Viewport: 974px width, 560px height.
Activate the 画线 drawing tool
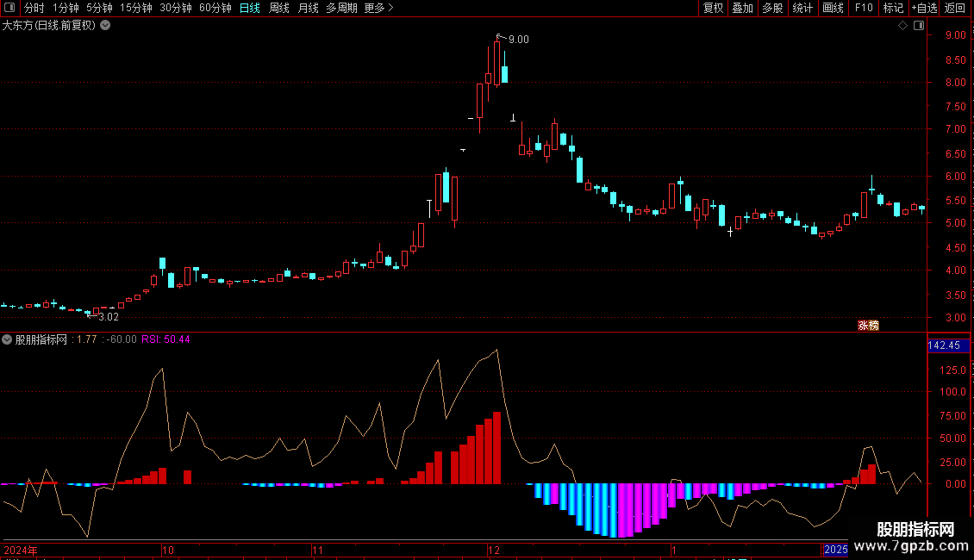pos(833,8)
